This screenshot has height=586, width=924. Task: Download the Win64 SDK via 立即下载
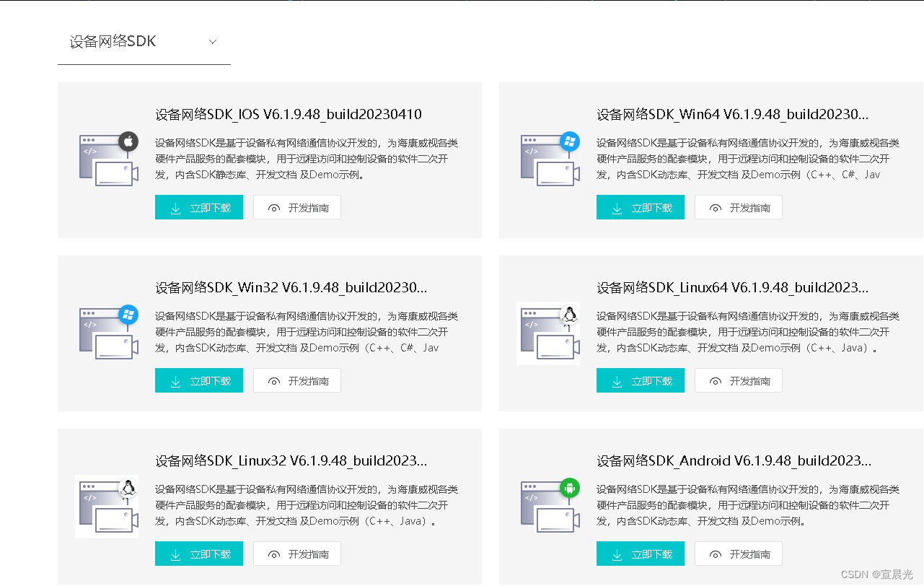641,207
